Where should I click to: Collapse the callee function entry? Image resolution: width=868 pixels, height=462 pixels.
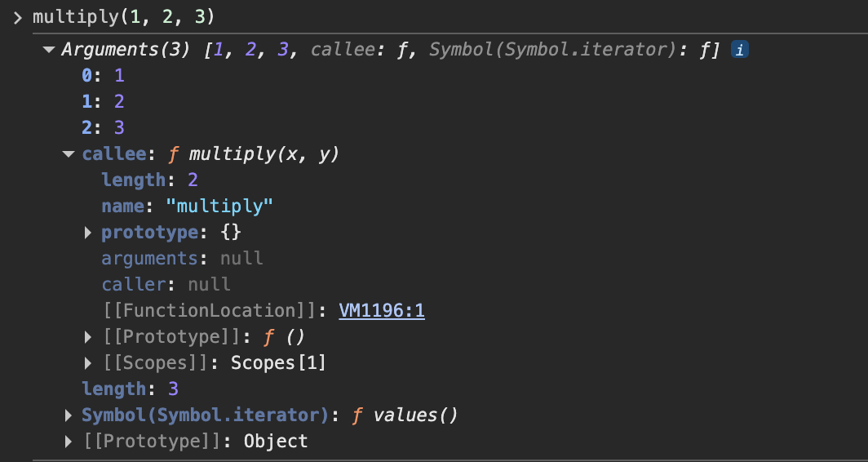click(x=69, y=154)
